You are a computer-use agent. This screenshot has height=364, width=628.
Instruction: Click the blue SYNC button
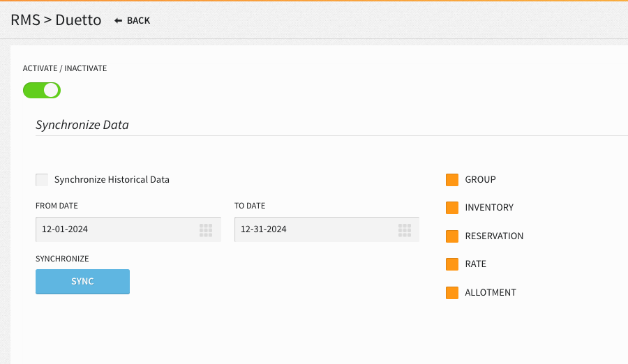click(x=82, y=282)
